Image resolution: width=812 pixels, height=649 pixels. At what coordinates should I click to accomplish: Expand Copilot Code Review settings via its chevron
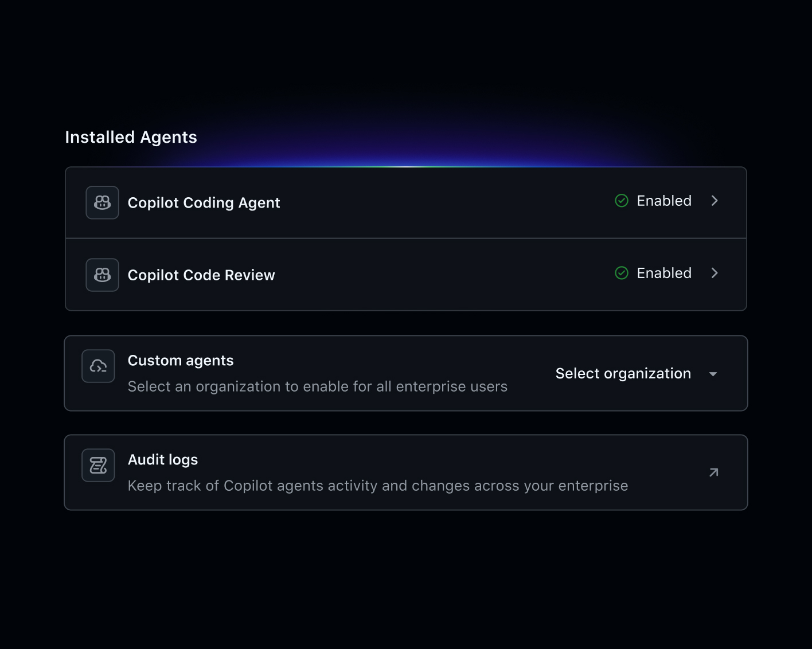715,273
